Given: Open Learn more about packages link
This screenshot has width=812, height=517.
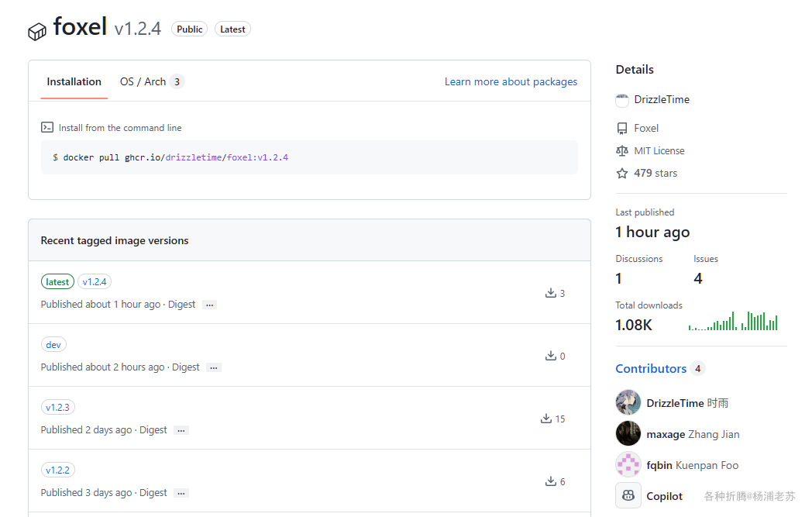Looking at the screenshot, I should coord(511,82).
